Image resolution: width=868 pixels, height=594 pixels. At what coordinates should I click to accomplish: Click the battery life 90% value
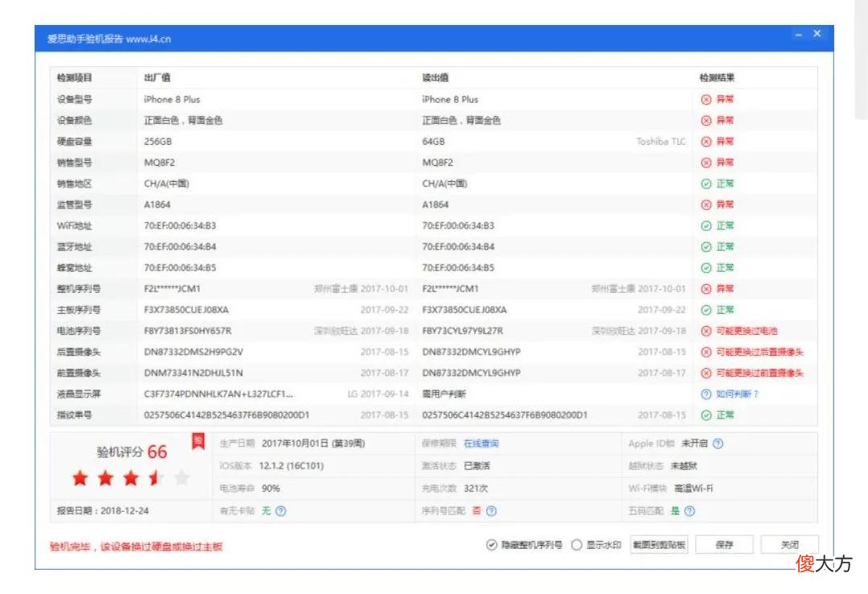[x=270, y=489]
